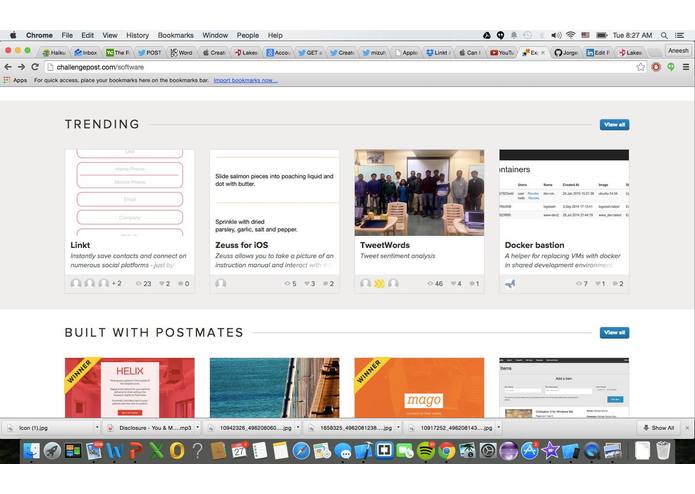The height and width of the screenshot is (494, 695).
Task: Open Microsoft Outlook from the dock
Action: (177, 451)
